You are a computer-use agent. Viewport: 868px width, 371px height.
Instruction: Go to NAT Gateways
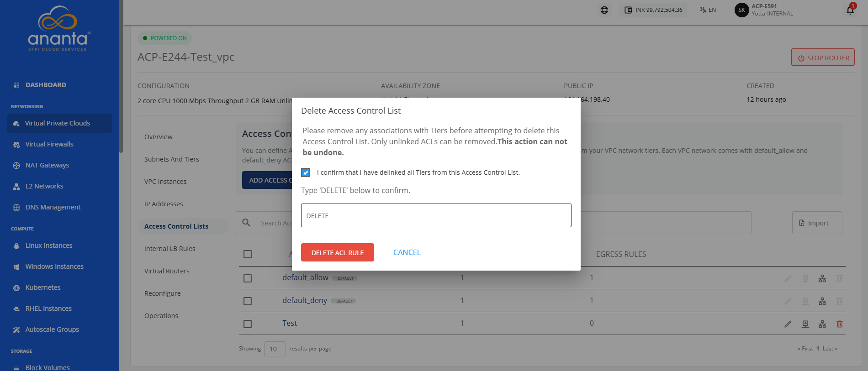point(47,165)
